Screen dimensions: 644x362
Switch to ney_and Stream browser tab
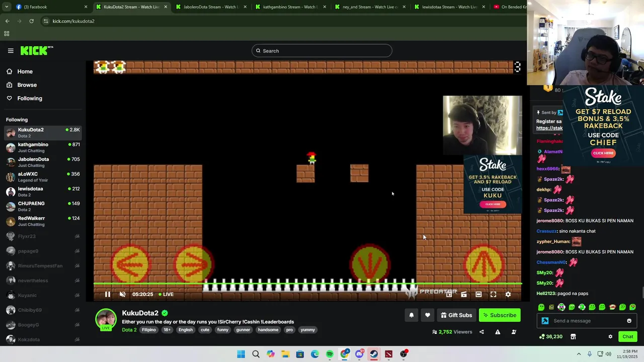pyautogui.click(x=369, y=7)
